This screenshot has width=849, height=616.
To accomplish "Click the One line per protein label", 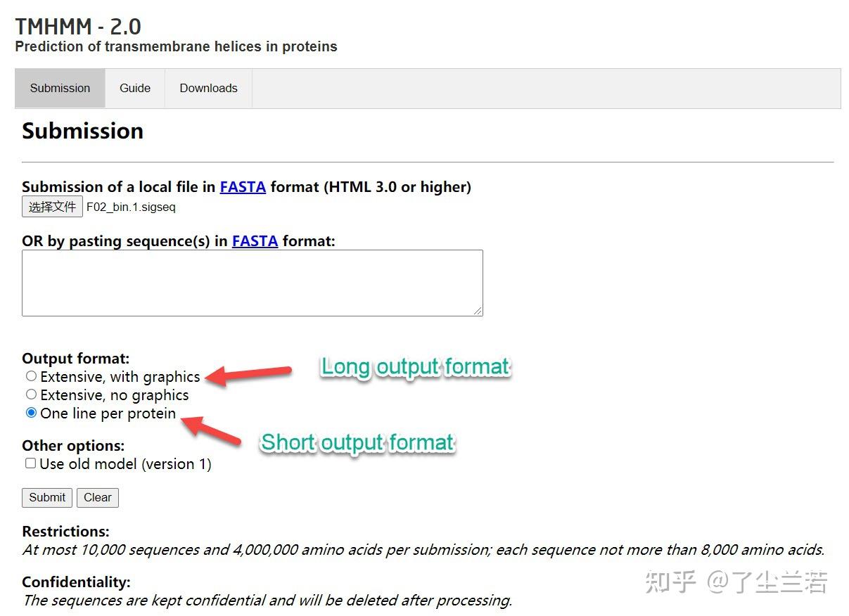I will pyautogui.click(x=108, y=413).
